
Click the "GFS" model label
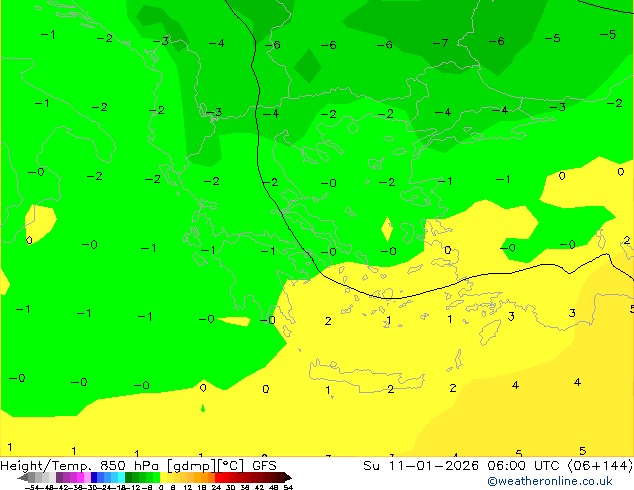pos(264,466)
